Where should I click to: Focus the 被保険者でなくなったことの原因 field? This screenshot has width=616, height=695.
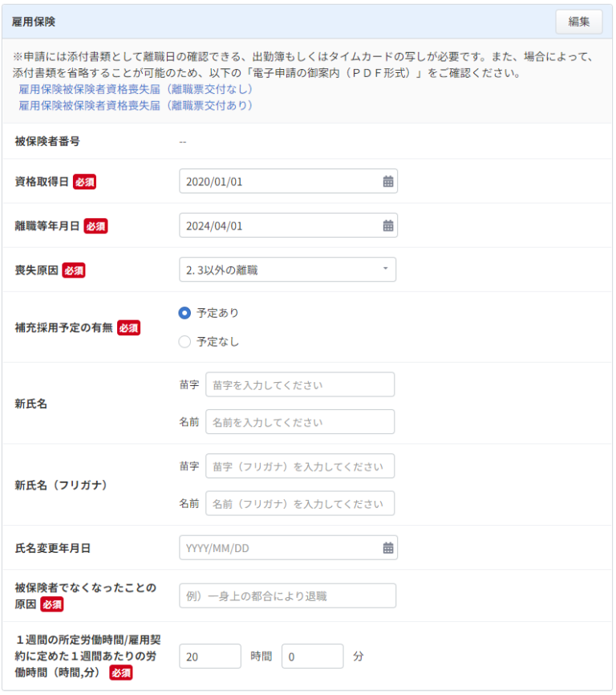pyautogui.click(x=287, y=595)
